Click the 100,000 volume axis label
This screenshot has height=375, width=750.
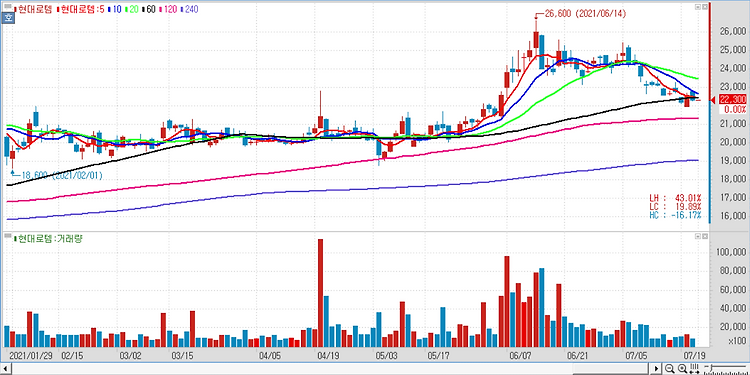730,252
